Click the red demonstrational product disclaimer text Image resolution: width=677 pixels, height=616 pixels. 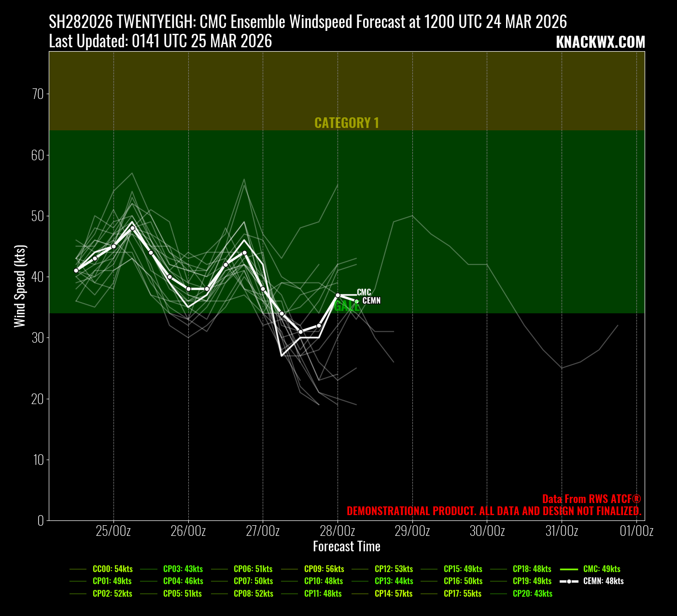point(494,511)
